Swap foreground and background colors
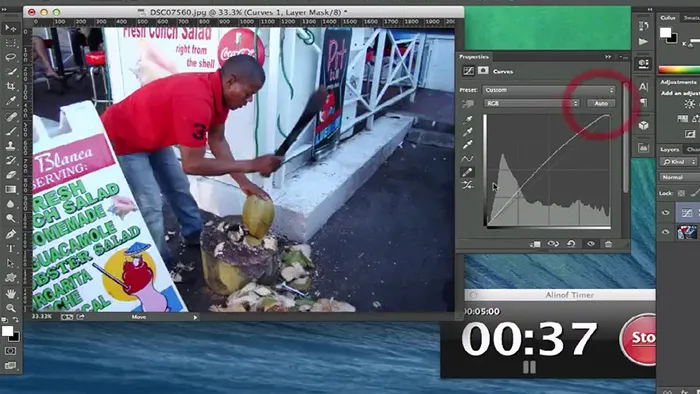Viewport: 700px width, 394px height. pos(15,320)
